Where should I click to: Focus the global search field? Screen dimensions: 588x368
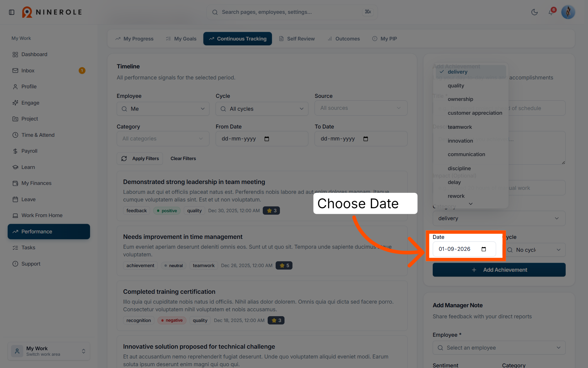coord(292,12)
